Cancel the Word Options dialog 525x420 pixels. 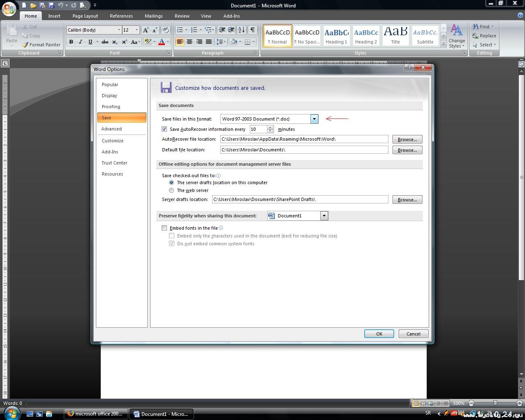click(x=413, y=334)
